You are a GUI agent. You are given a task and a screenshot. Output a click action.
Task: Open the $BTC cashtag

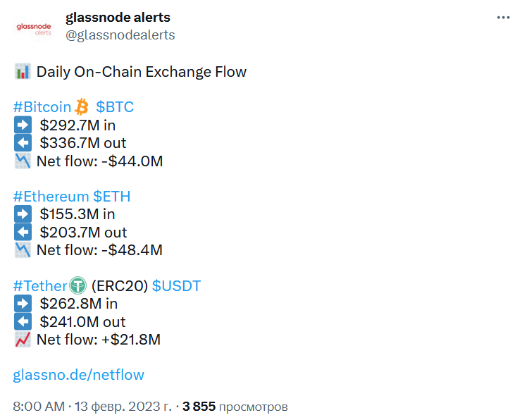click(115, 107)
